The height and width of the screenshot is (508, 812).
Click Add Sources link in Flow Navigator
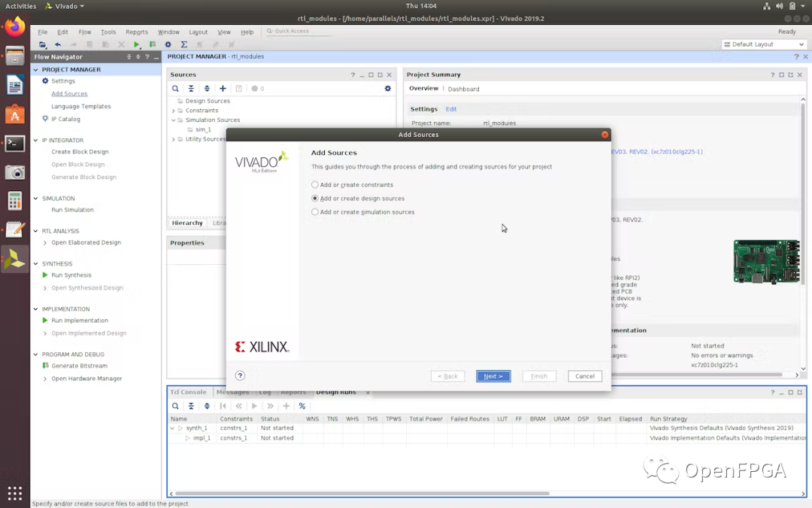coord(69,94)
